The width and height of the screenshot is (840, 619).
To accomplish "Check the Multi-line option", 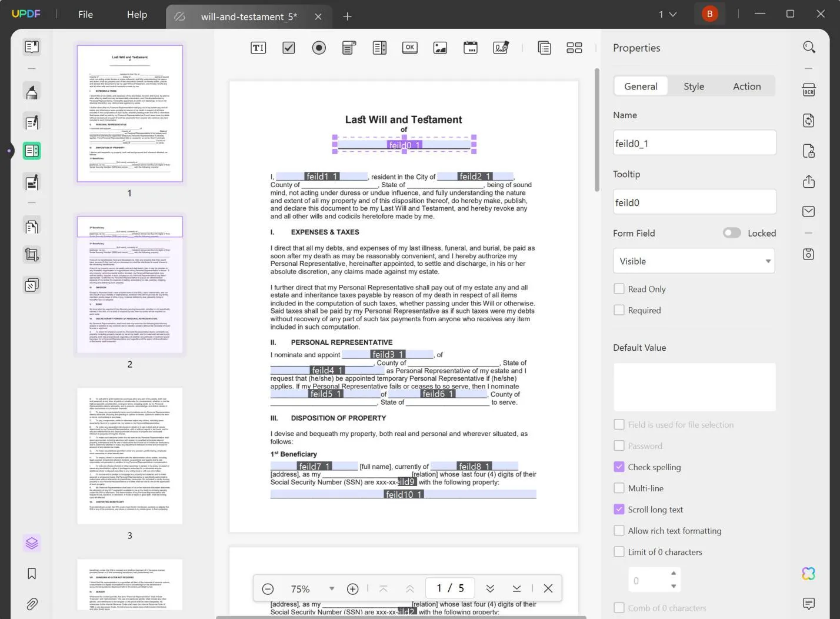I will 619,488.
